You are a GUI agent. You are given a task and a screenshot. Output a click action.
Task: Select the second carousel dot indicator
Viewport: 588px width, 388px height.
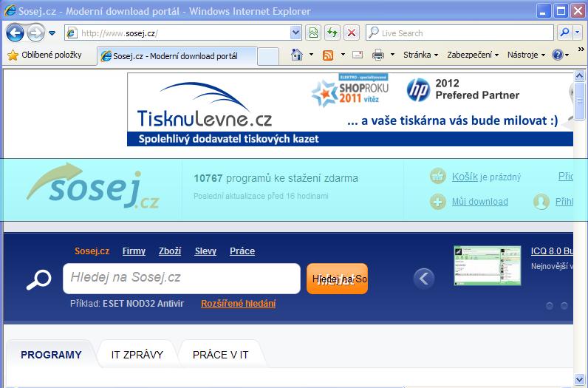[x=564, y=306]
